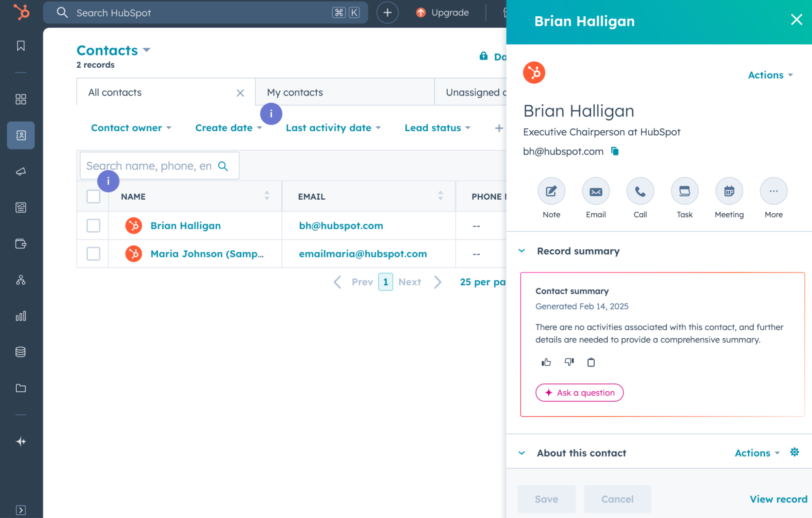Open the Commerce wallet icon in sidebar

[x=21, y=244]
